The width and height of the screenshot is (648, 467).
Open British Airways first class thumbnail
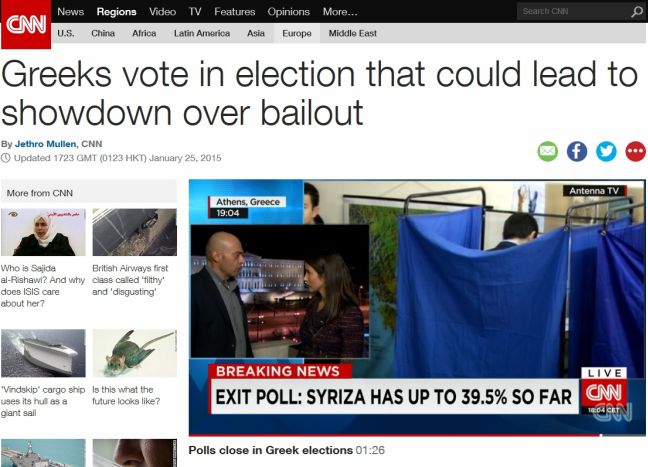[135, 232]
